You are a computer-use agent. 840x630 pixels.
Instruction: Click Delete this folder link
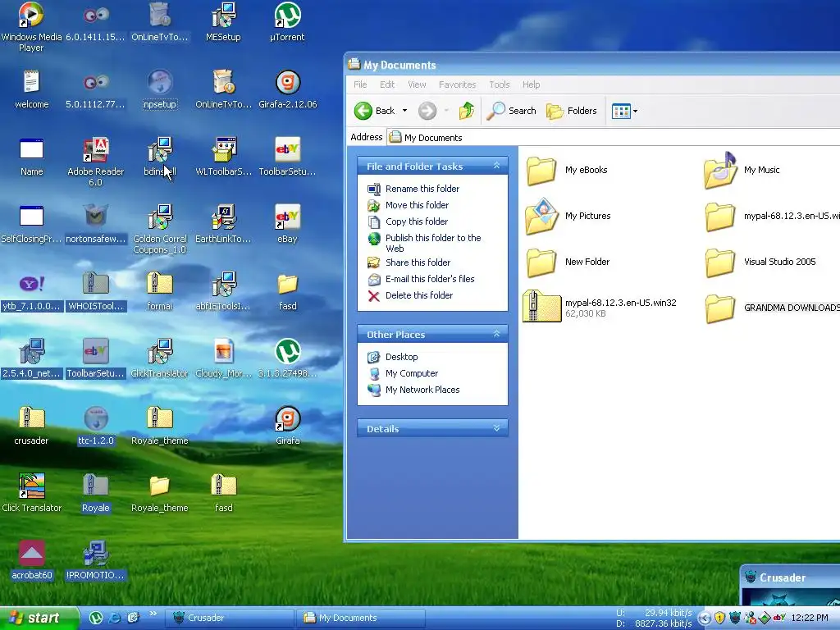pyautogui.click(x=419, y=295)
